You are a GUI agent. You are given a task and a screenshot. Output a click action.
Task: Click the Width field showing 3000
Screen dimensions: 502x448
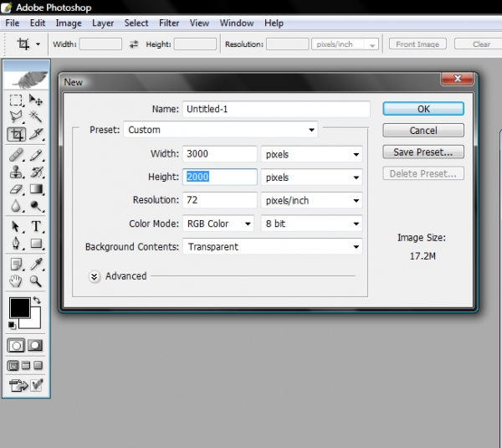(x=219, y=154)
